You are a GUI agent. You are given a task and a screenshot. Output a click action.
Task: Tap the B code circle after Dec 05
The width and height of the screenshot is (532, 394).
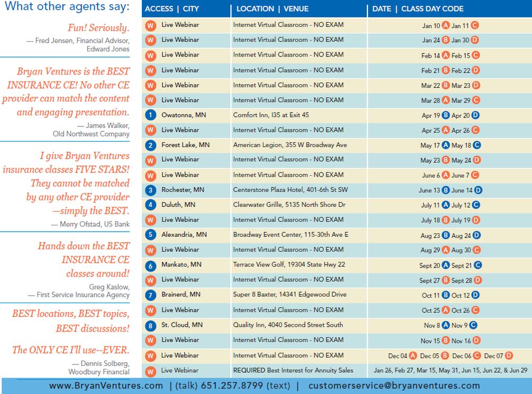point(445,355)
